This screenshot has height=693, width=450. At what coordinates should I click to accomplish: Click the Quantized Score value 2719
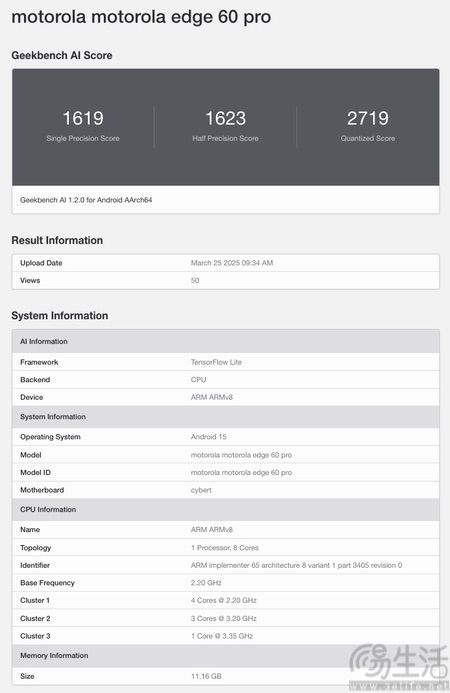pos(368,118)
